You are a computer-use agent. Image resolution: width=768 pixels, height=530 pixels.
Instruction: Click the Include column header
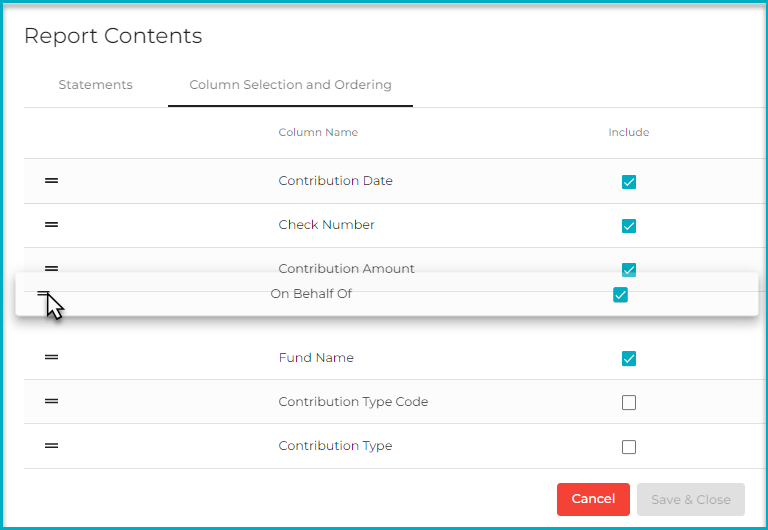tap(628, 132)
